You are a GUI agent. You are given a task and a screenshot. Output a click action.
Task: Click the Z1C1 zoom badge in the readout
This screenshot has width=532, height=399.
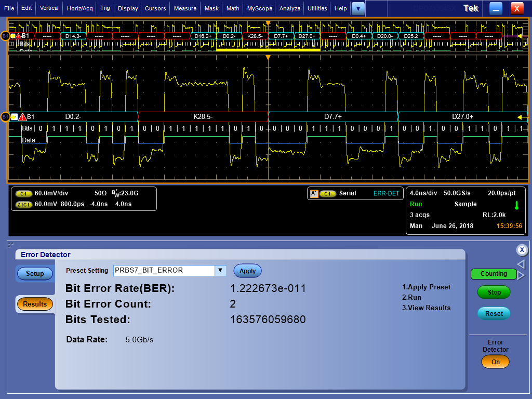coord(24,204)
